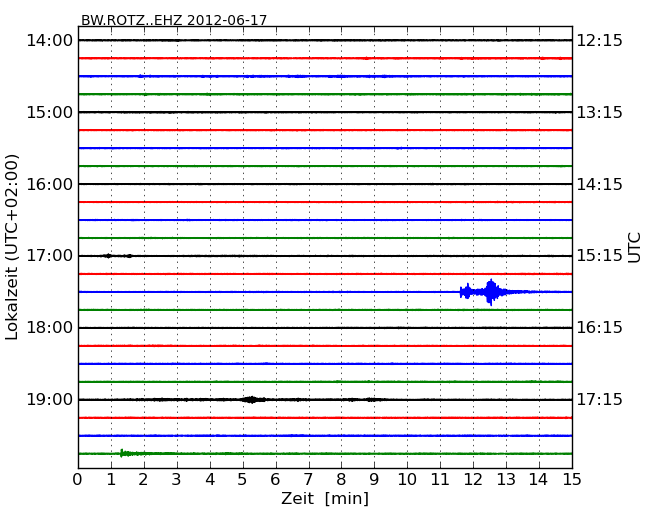Click the x-axis tick label 14
The image size is (650, 520).
tap(539, 480)
